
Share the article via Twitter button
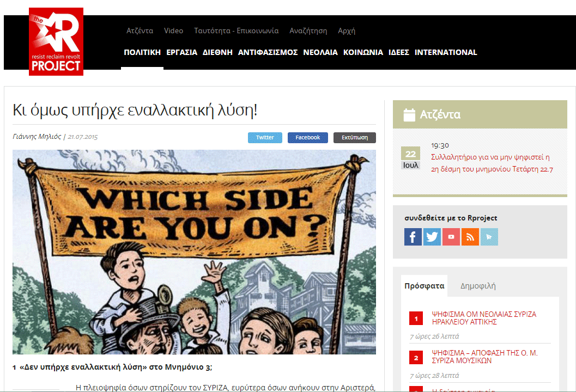(x=265, y=138)
